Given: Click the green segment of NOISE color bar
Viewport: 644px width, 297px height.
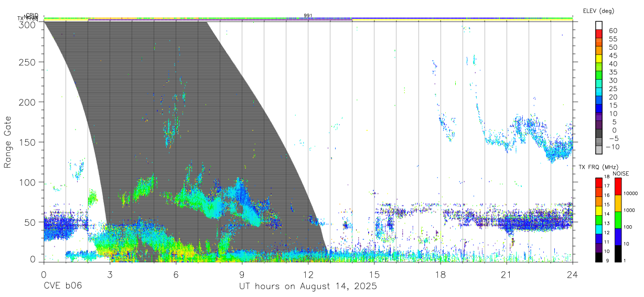Looking at the screenshot, I should tap(618, 219).
